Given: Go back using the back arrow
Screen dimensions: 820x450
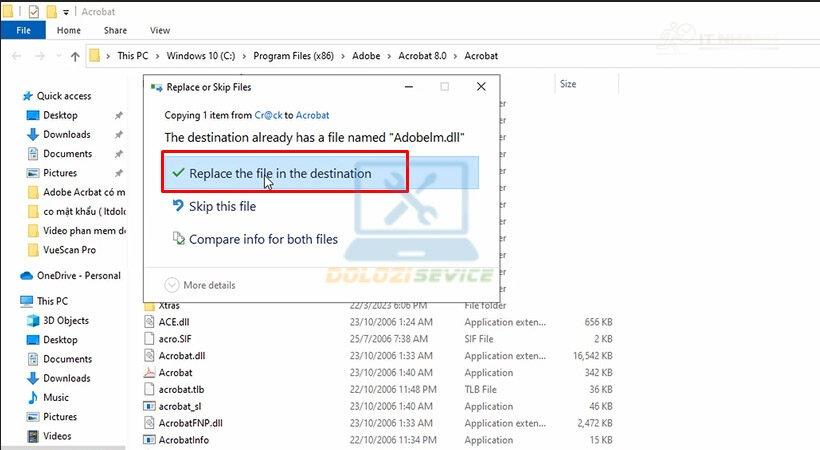Looking at the screenshot, I should pos(16,56).
